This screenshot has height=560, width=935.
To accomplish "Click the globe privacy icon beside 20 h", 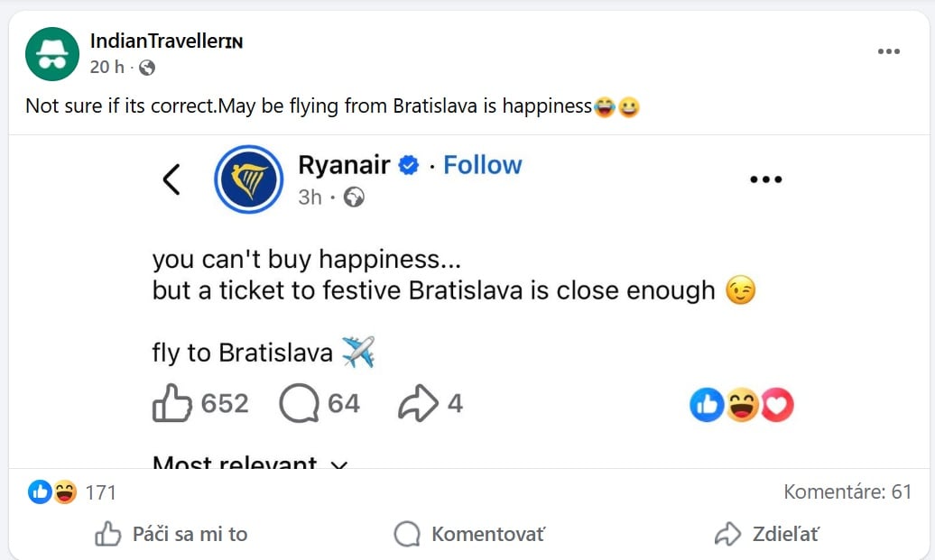I will (147, 68).
